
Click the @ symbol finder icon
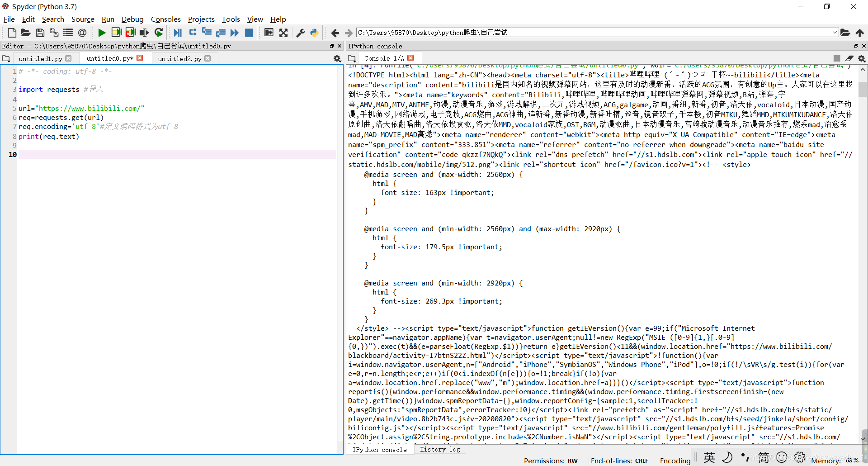82,33
